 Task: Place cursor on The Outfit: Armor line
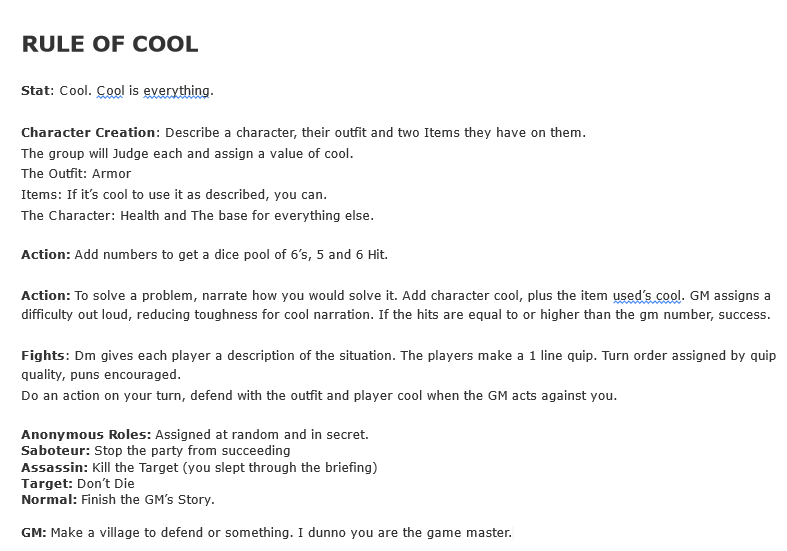pyautogui.click(x=76, y=174)
